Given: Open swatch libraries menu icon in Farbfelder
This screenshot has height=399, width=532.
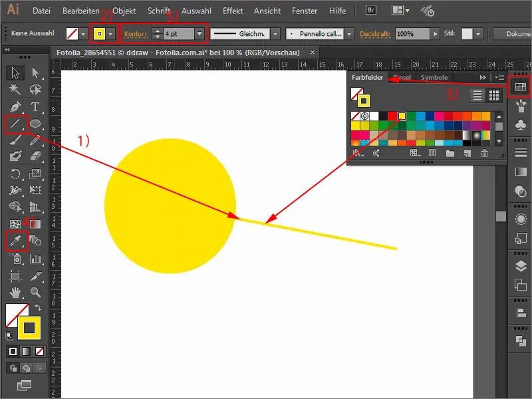Looking at the screenshot, I should [x=357, y=152].
